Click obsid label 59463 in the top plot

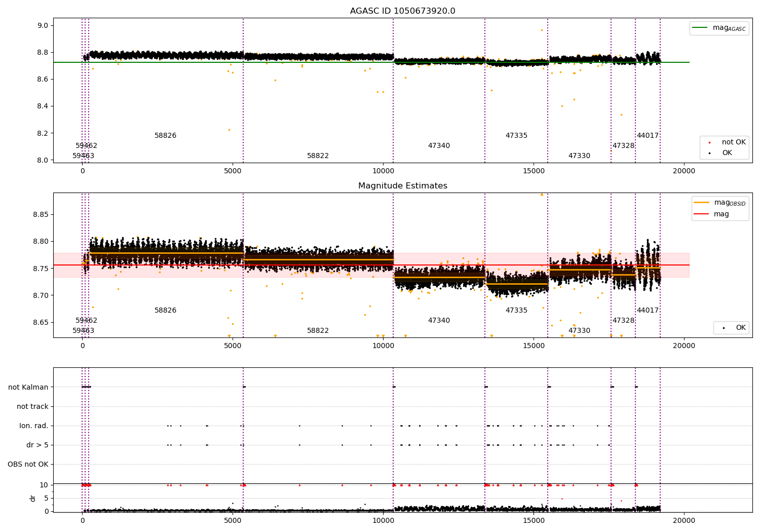pyautogui.click(x=83, y=156)
